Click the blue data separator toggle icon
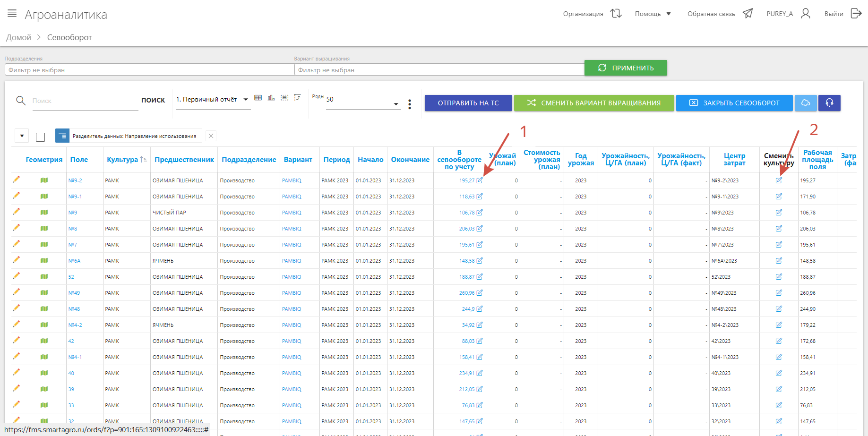 (62, 136)
